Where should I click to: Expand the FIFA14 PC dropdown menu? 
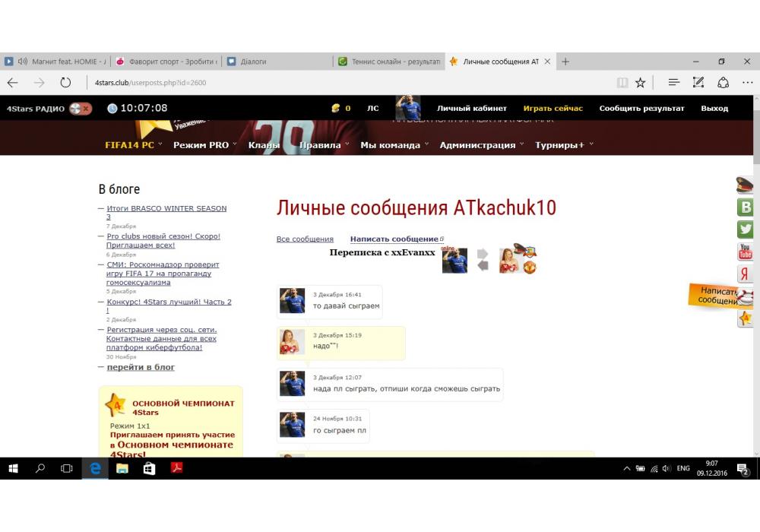133,145
